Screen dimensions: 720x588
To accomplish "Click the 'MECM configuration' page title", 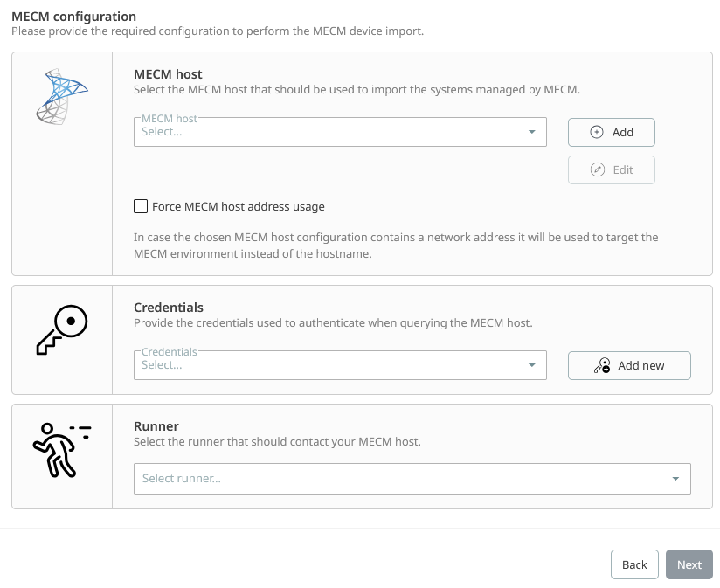I will tap(73, 17).
